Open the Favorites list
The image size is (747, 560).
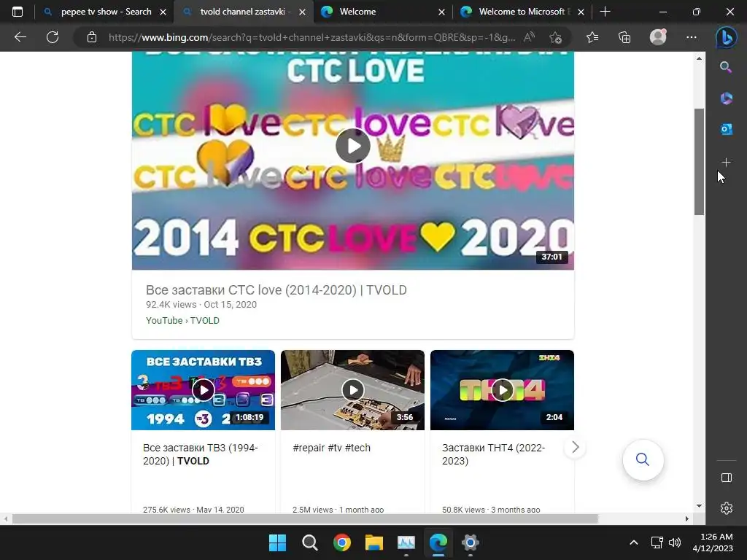tap(592, 37)
